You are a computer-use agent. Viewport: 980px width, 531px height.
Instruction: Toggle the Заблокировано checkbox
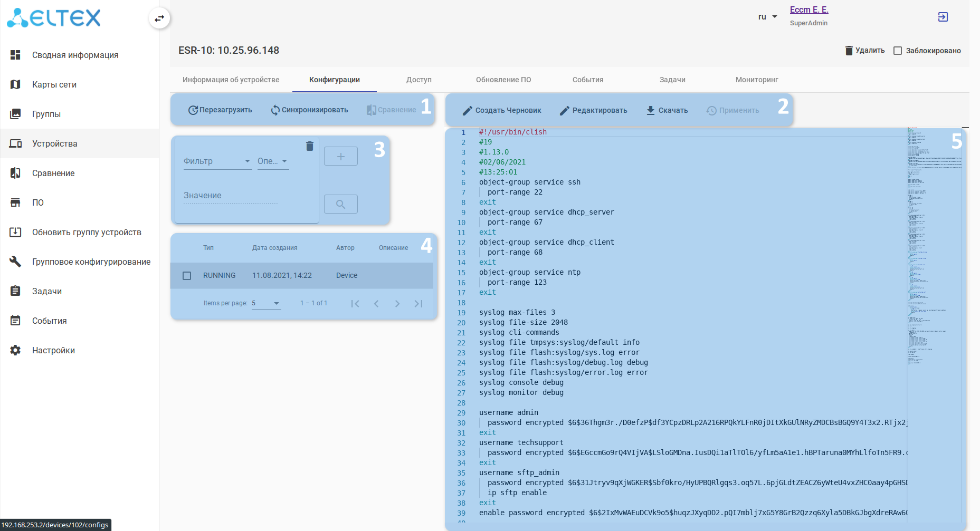click(x=898, y=51)
